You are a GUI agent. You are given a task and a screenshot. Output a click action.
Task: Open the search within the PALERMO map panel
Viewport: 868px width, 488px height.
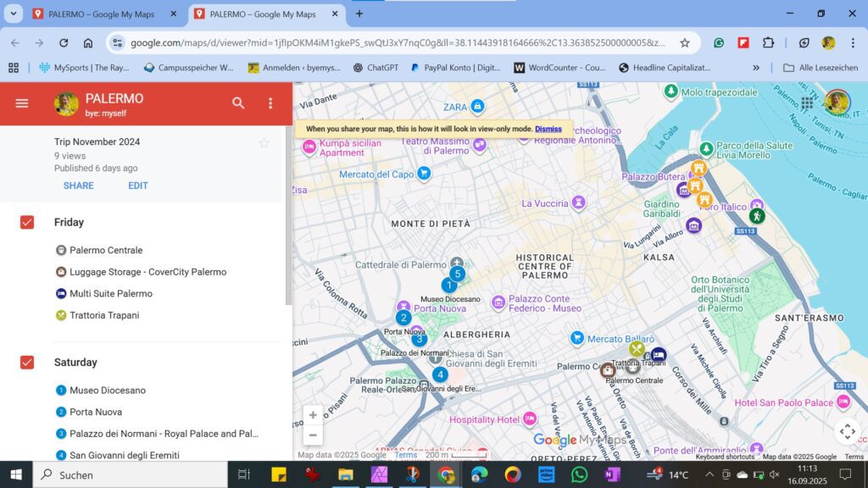[238, 103]
